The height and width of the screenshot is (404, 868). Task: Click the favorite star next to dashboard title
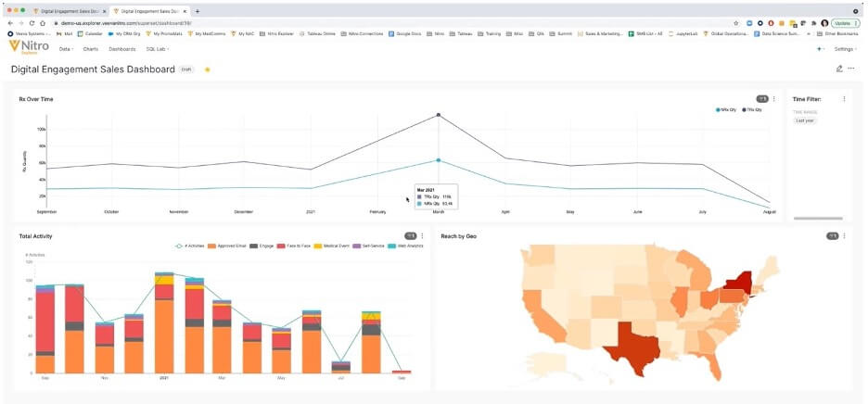pyautogui.click(x=207, y=69)
